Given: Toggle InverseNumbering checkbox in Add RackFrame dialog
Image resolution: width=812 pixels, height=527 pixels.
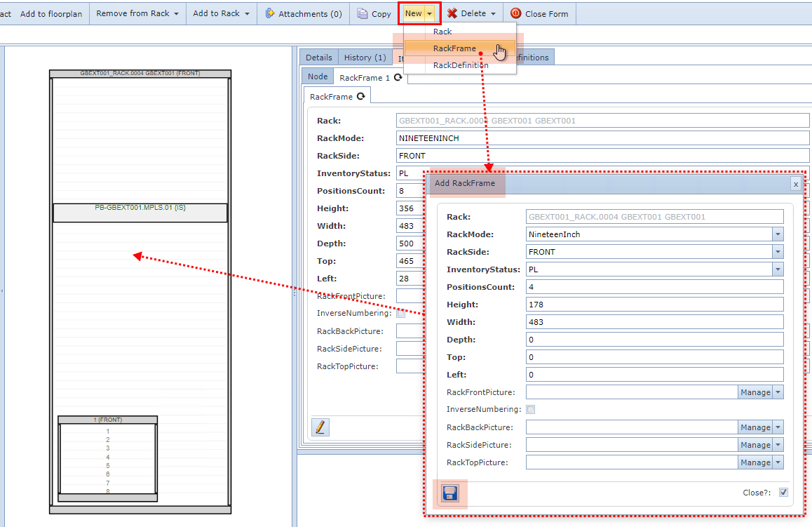Looking at the screenshot, I should (x=531, y=409).
